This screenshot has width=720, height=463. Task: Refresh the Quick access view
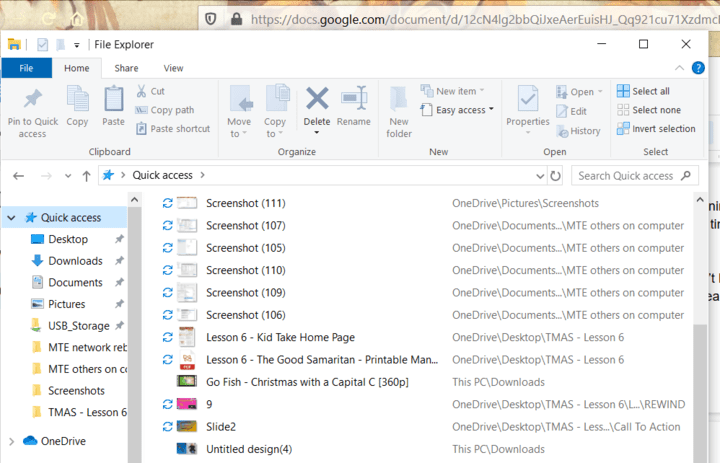[555, 176]
